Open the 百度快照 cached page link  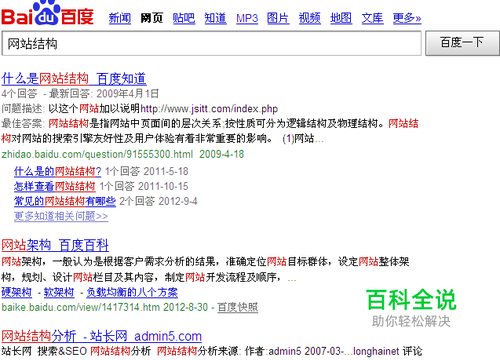click(x=238, y=307)
